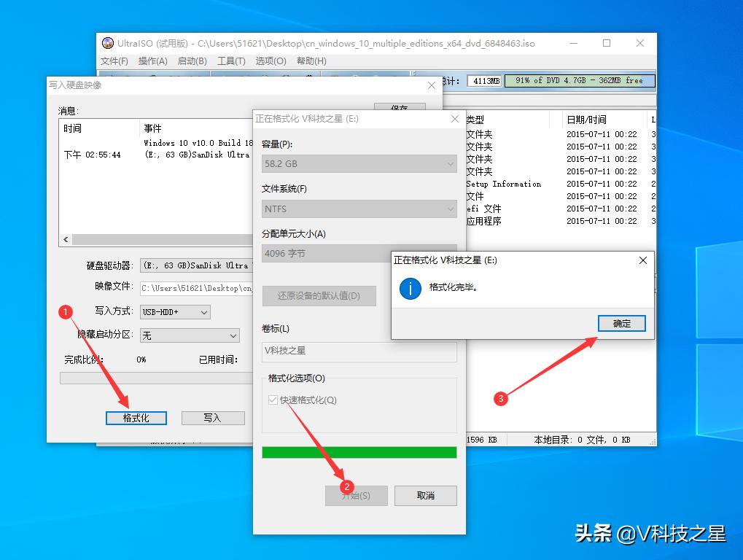This screenshot has height=560, width=743.
Task: Toggle the 快速格式化(Q) checkbox
Action: point(272,398)
